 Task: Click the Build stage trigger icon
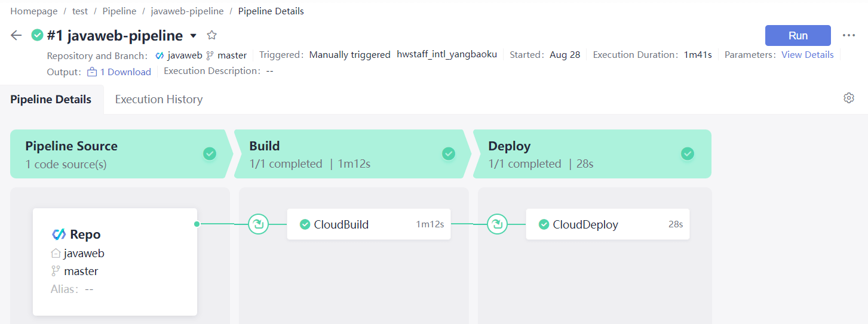click(x=258, y=224)
